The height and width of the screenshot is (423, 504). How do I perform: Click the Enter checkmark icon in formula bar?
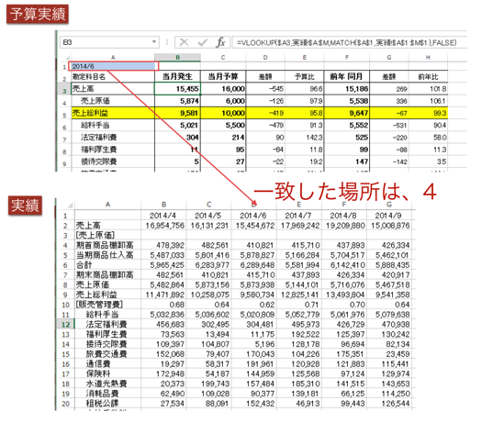[x=203, y=42]
